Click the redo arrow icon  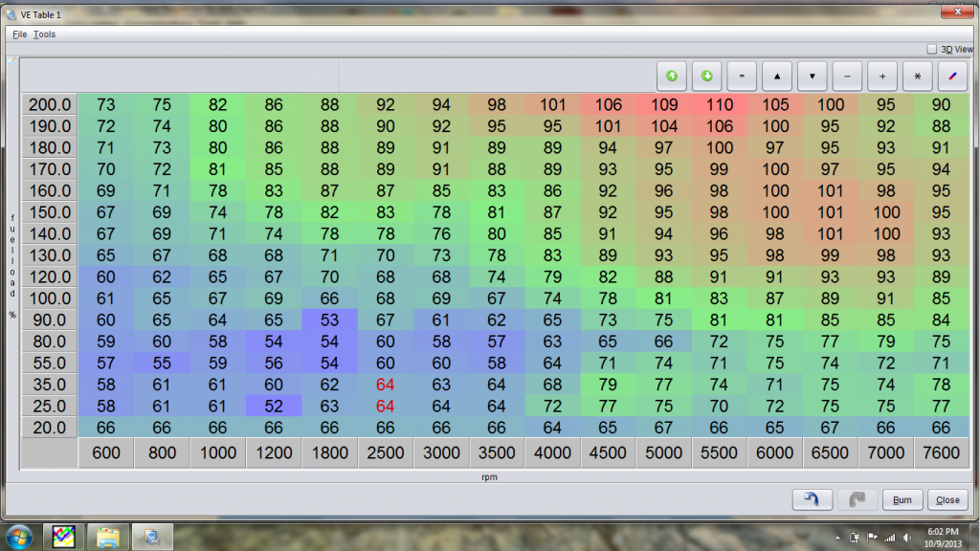pyautogui.click(x=857, y=498)
